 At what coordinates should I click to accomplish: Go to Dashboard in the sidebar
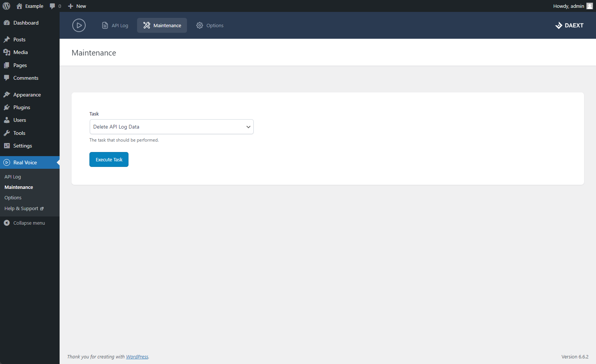30,23
